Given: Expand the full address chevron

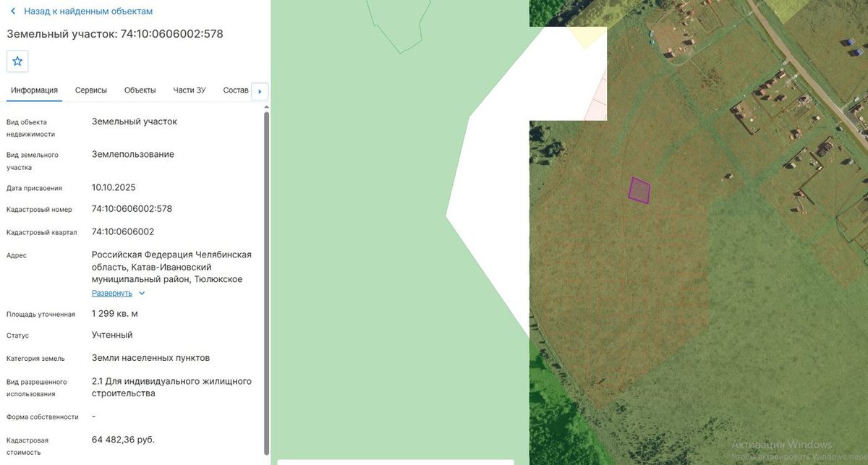Looking at the screenshot, I should pyautogui.click(x=142, y=293).
